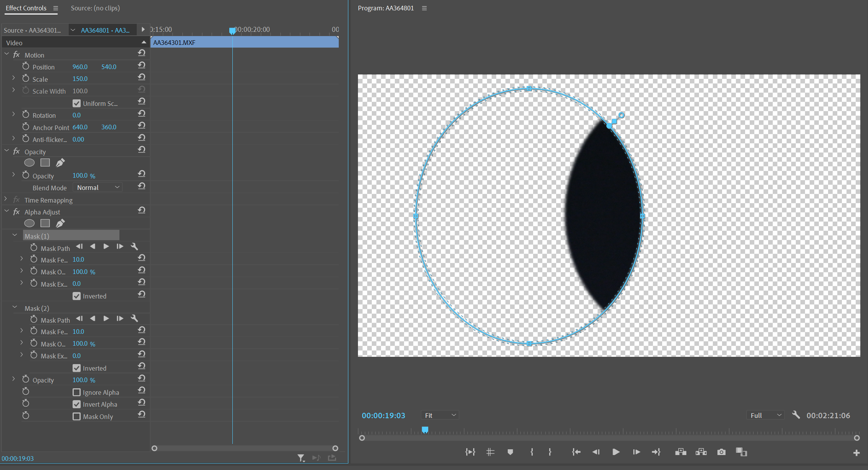Image resolution: width=868 pixels, height=470 pixels.
Task: Collapse the Motion effect section
Action: pyautogui.click(x=6, y=54)
